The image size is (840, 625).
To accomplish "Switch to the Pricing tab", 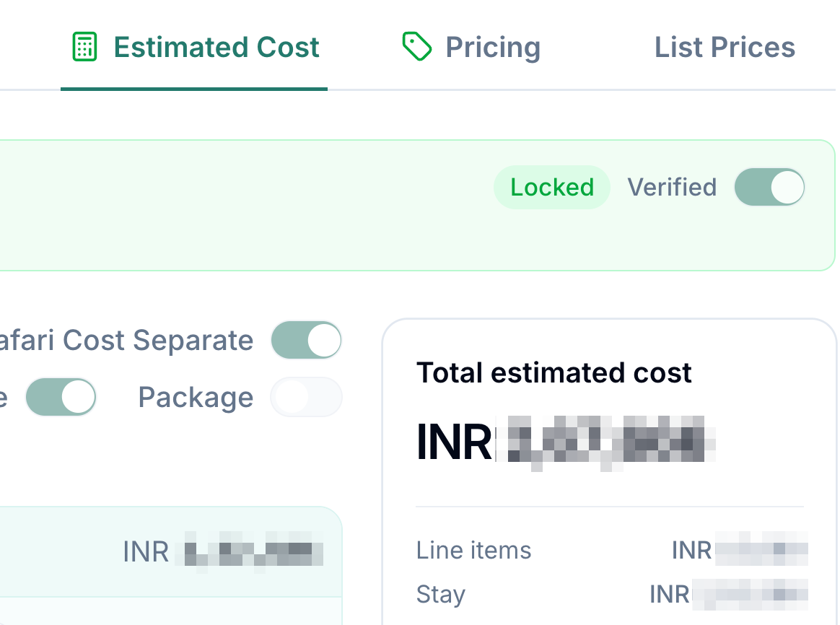I will pyautogui.click(x=471, y=47).
